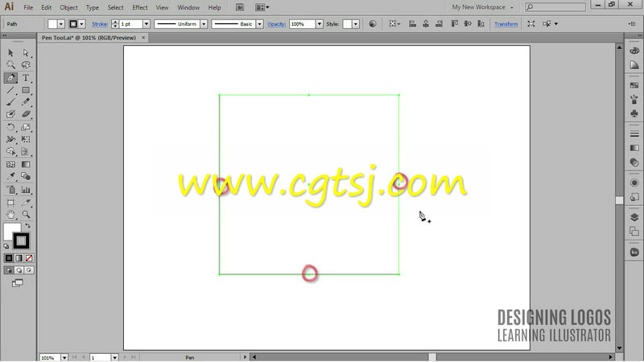Select the Blend tool
Screen dimensions: 644x362
(x=26, y=176)
